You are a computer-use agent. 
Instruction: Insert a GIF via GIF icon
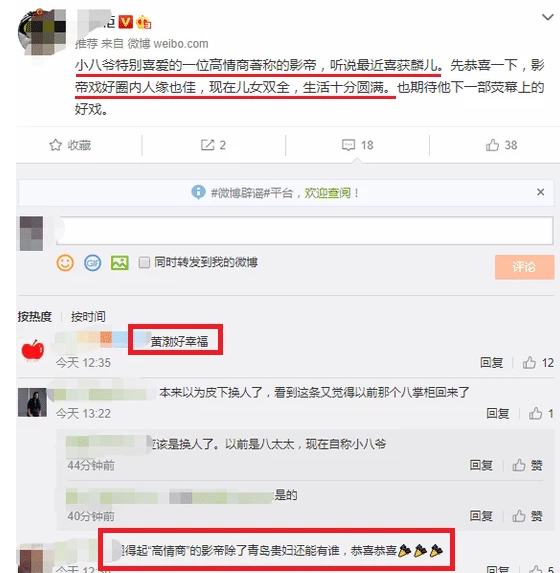[x=92, y=263]
